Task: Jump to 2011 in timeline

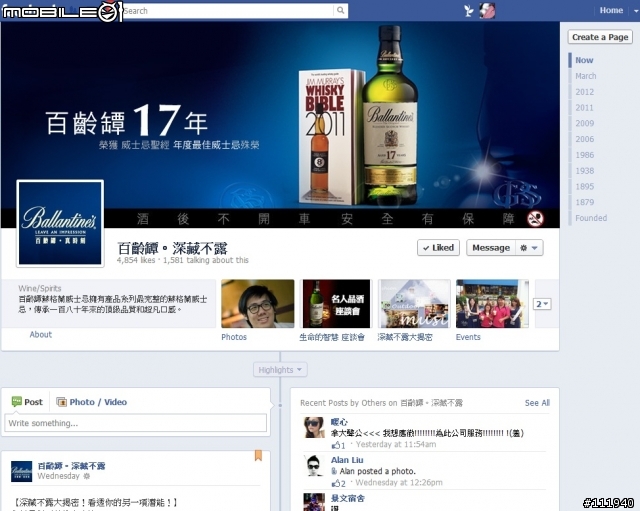Action: click(x=584, y=108)
